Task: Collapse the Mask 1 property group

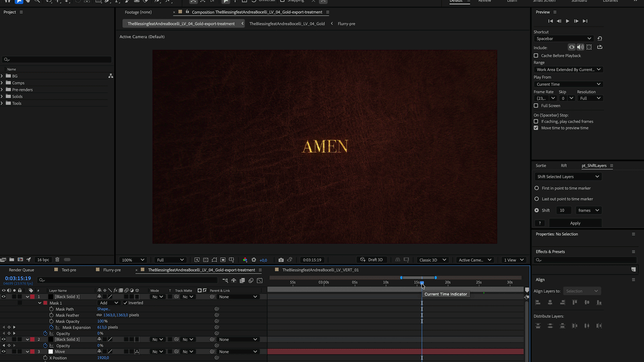Action: pos(40,303)
